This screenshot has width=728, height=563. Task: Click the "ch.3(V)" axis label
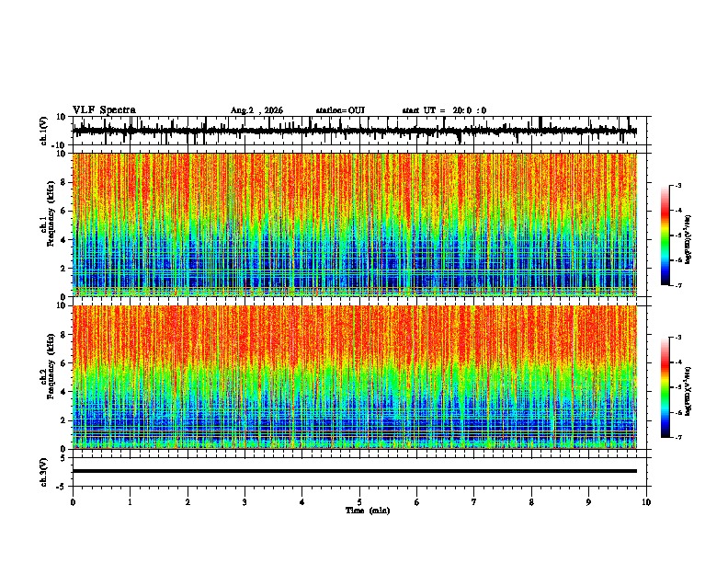[x=44, y=472]
